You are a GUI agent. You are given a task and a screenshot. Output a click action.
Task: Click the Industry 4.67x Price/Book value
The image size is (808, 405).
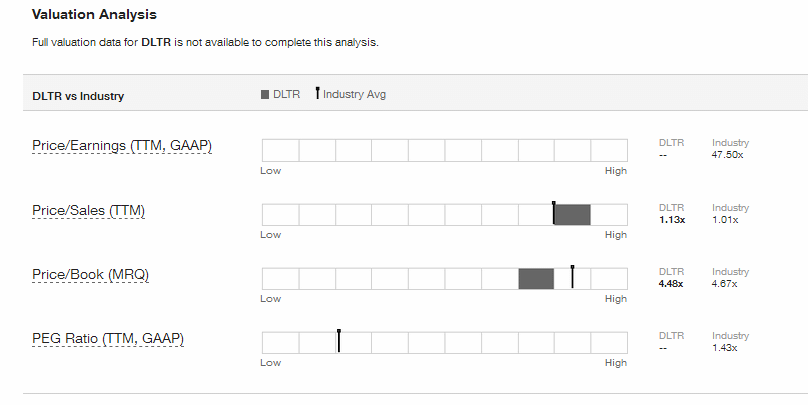click(x=725, y=283)
